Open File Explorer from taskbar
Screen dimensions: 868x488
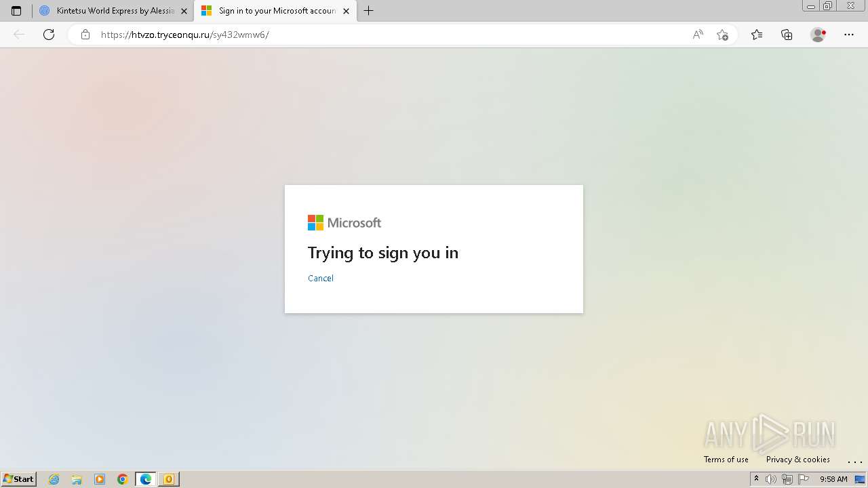pos(77,479)
